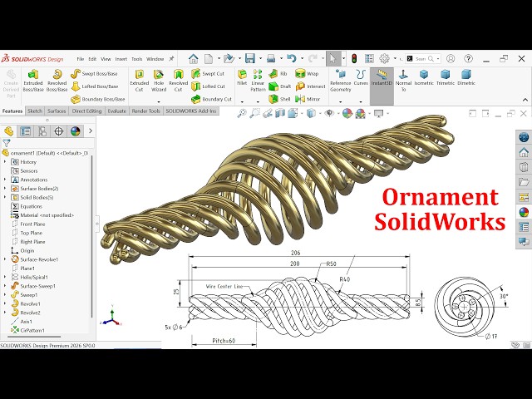Switch to Isometric view
This screenshot has width=532, height=399.
pos(424,77)
